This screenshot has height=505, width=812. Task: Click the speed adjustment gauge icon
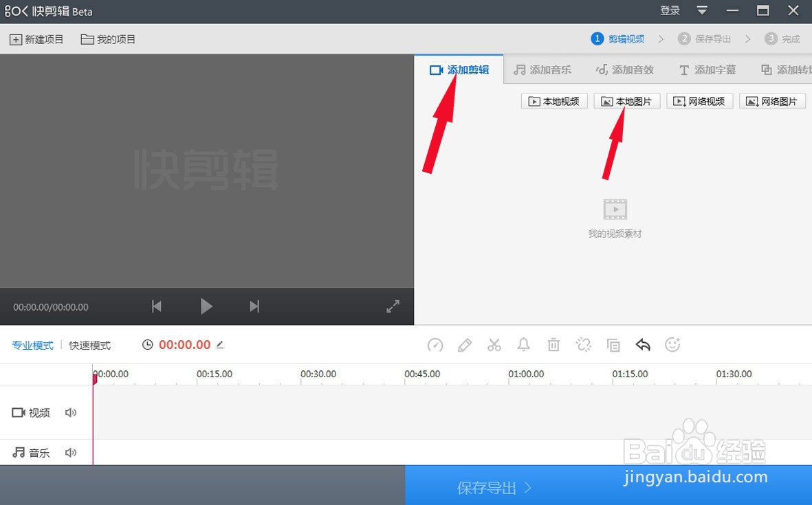(435, 345)
